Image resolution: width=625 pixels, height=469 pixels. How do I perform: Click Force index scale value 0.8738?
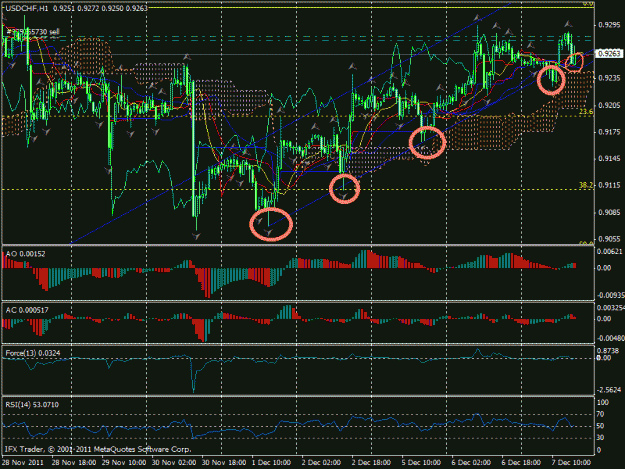pyautogui.click(x=610, y=351)
